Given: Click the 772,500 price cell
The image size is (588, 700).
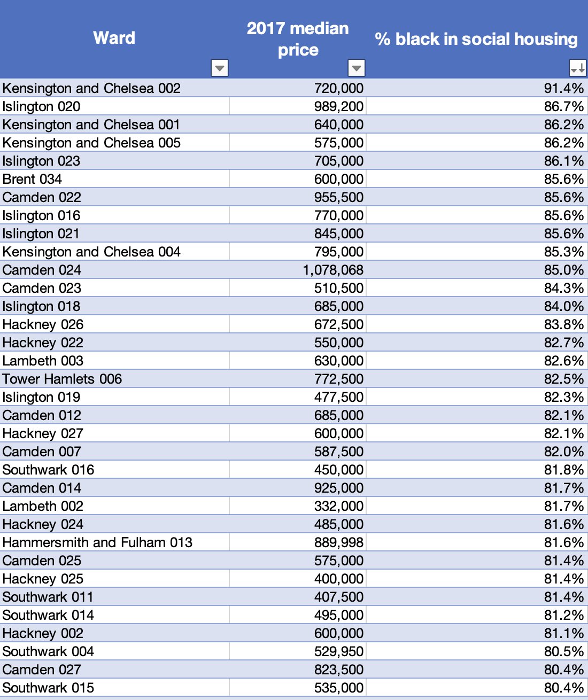Looking at the screenshot, I should point(298,379).
